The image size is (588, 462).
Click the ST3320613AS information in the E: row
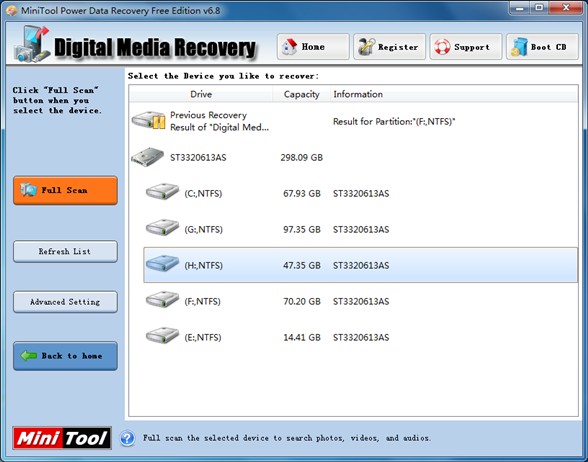[361, 338]
